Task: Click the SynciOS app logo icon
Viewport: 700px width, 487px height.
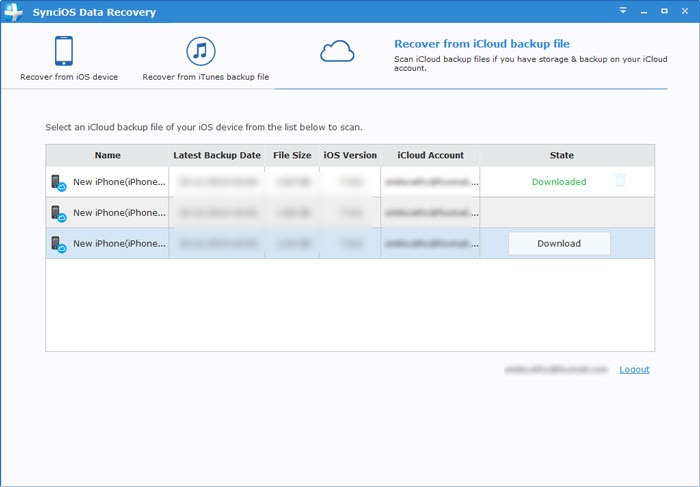Action: (x=13, y=12)
